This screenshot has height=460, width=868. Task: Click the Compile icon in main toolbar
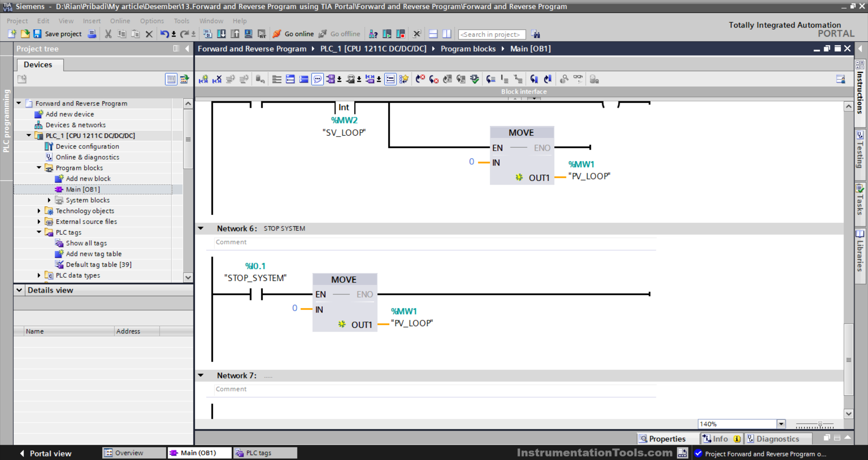point(208,34)
